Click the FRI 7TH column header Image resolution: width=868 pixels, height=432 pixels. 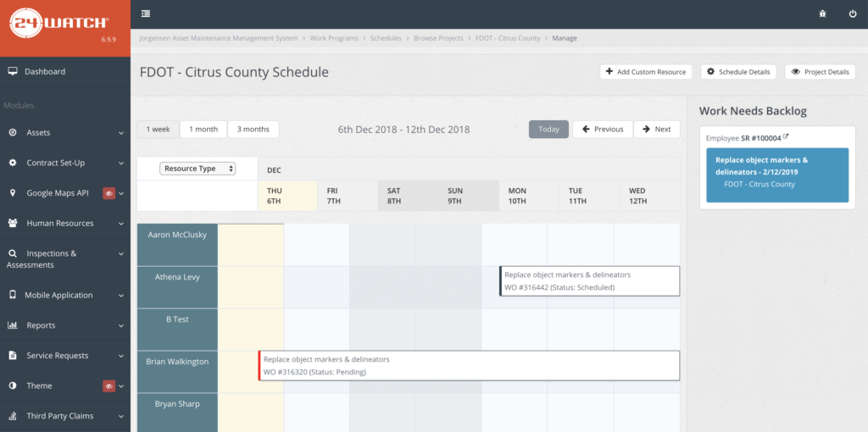(x=348, y=196)
